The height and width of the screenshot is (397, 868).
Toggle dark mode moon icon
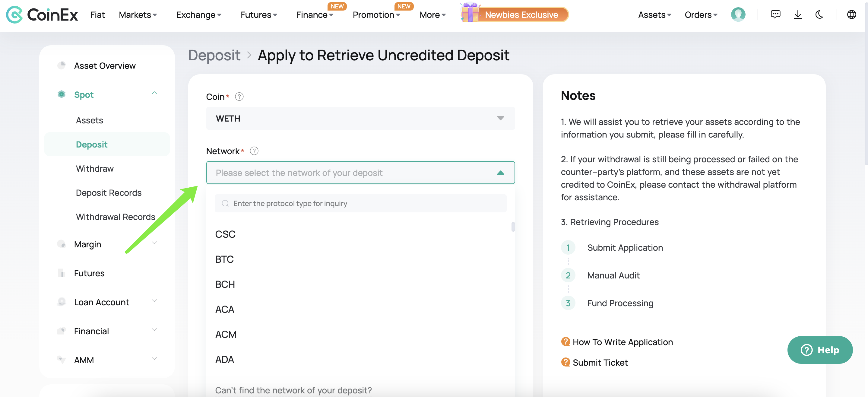click(819, 14)
